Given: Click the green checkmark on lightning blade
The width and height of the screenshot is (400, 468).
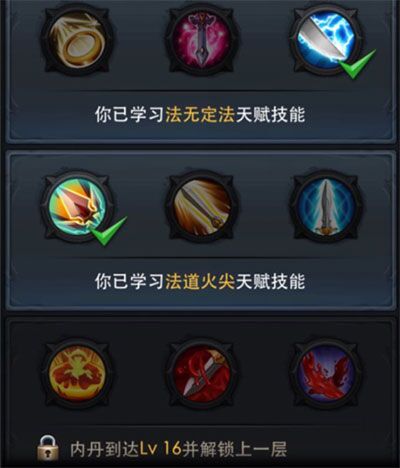Looking at the screenshot, I should pos(357,64).
